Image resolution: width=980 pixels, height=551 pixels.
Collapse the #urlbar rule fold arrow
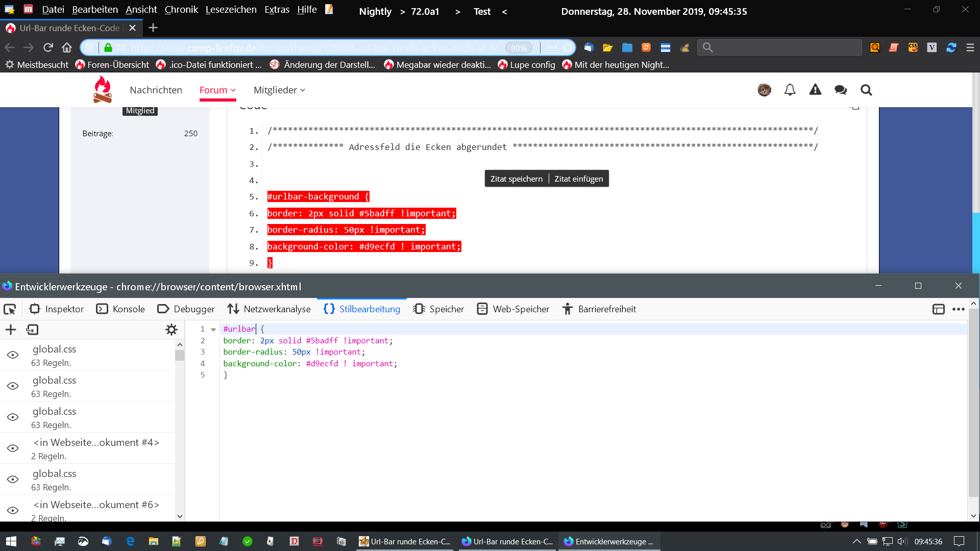click(213, 330)
